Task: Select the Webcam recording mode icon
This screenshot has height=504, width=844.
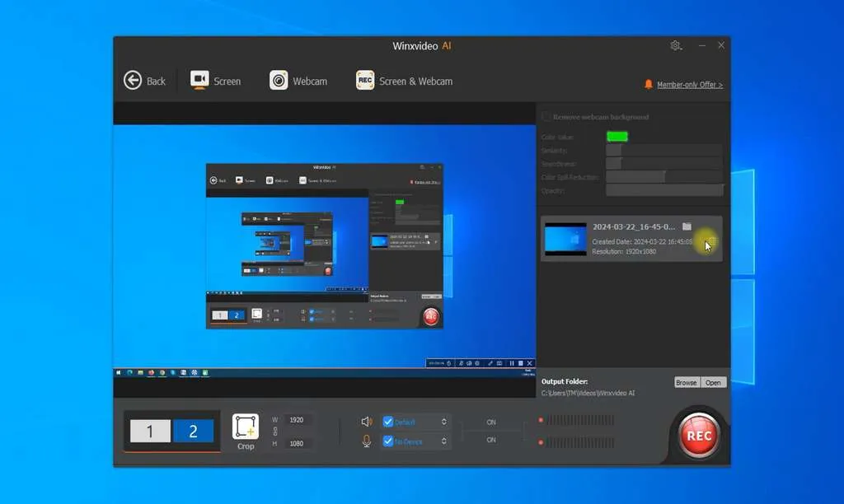Action: click(277, 81)
